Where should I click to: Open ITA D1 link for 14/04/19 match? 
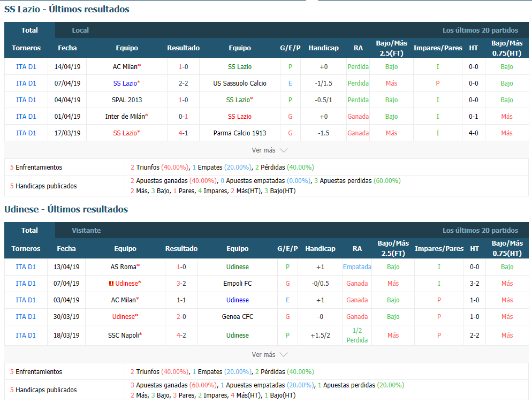tap(26, 67)
